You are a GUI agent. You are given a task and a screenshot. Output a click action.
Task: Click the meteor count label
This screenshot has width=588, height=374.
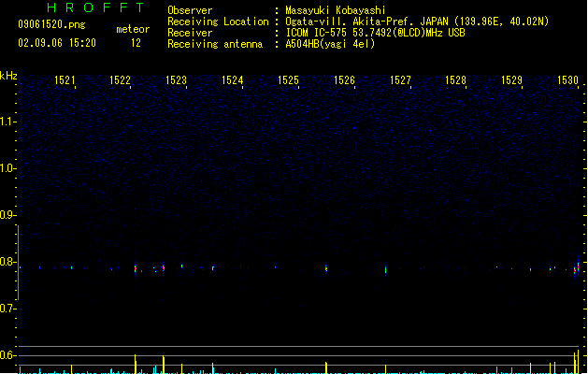coord(133,29)
